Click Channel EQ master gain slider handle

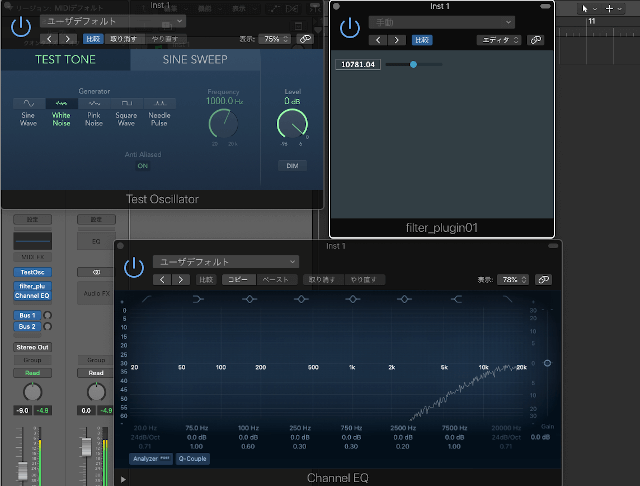[547, 363]
